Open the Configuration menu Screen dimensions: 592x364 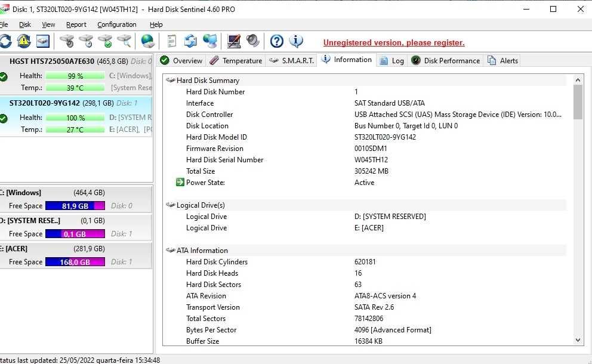point(116,24)
